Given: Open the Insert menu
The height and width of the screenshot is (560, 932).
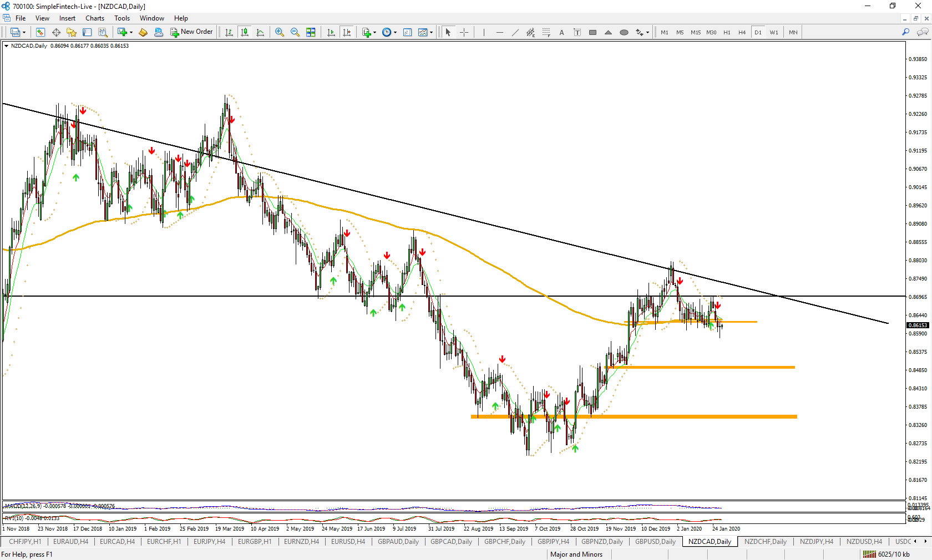Looking at the screenshot, I should [x=67, y=18].
